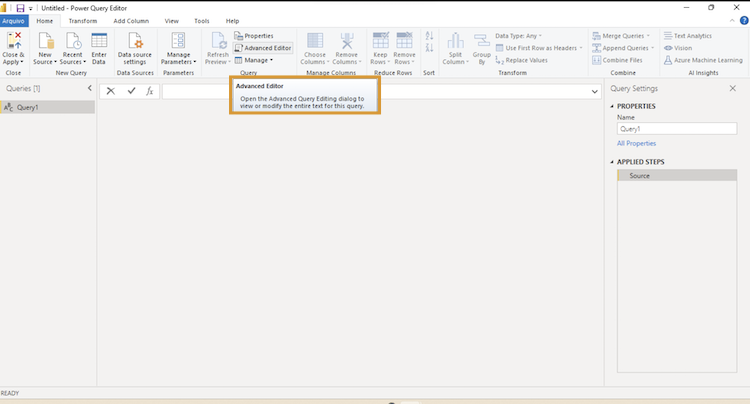The width and height of the screenshot is (750, 404).
Task: Open the blue Help question icon
Action: coord(744,21)
